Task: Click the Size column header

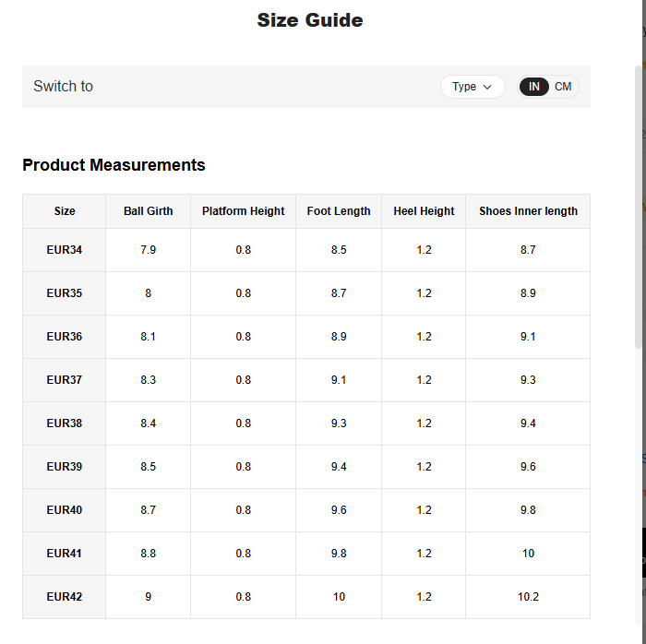Action: pyautogui.click(x=65, y=211)
